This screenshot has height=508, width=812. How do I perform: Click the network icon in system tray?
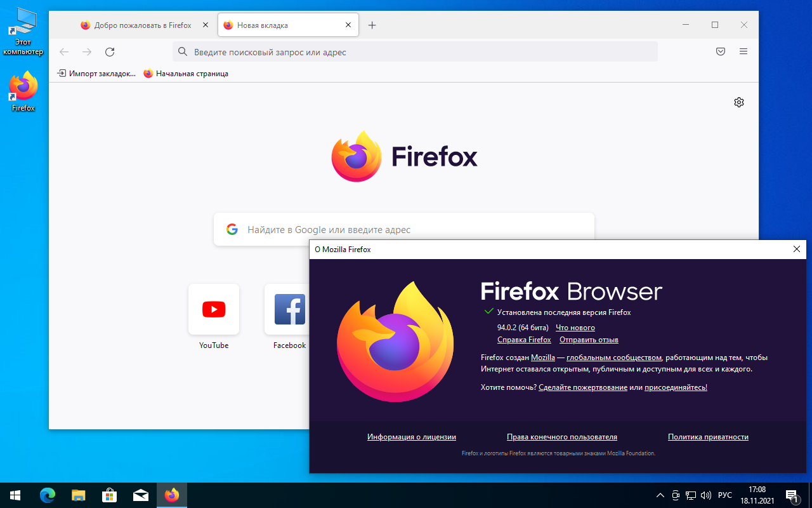click(691, 495)
